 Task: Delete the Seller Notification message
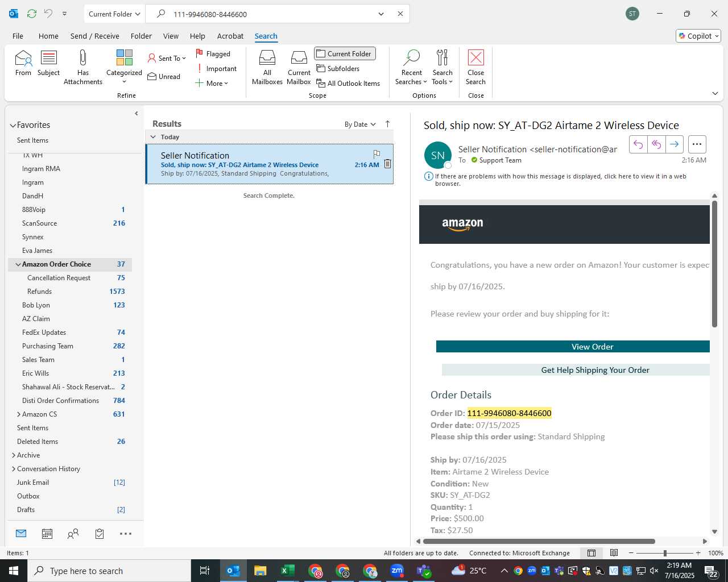click(387, 164)
